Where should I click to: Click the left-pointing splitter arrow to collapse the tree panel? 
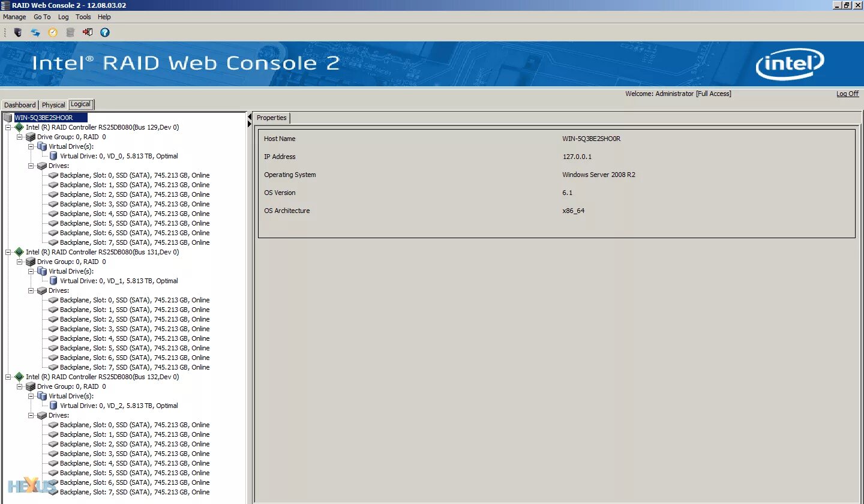tap(250, 116)
